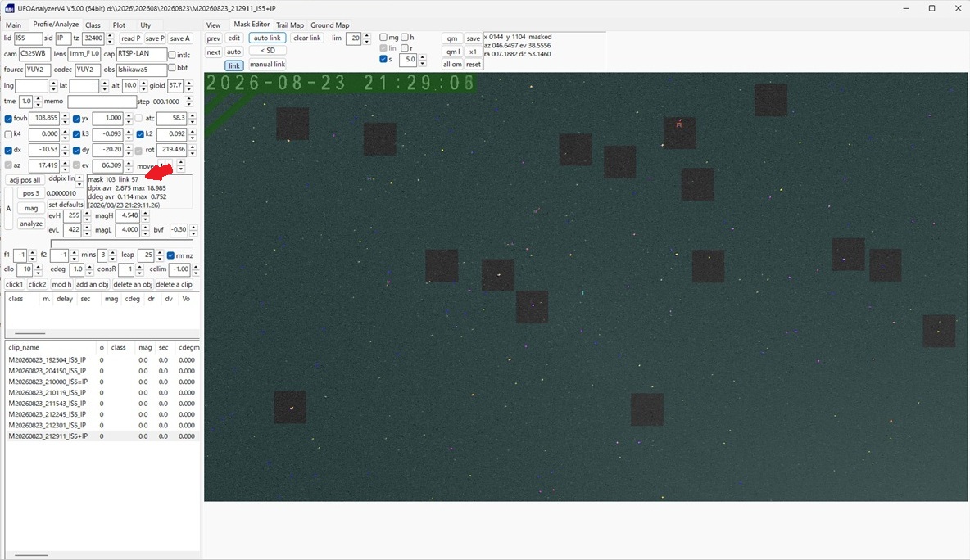Switch to the Main tab
Viewport: 970px width, 560px height.
tap(13, 25)
